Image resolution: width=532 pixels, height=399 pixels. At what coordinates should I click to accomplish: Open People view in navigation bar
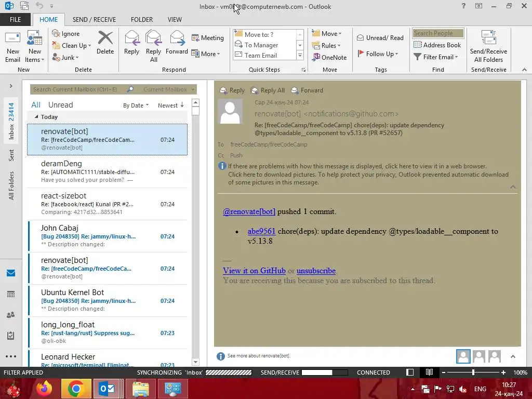click(x=11, y=315)
